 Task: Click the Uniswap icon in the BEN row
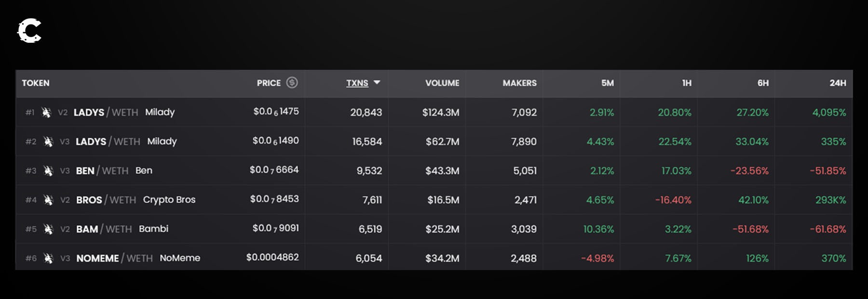tap(48, 170)
